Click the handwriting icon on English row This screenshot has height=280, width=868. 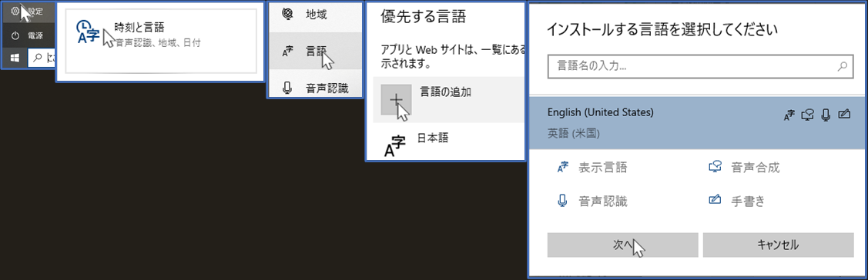point(844,115)
